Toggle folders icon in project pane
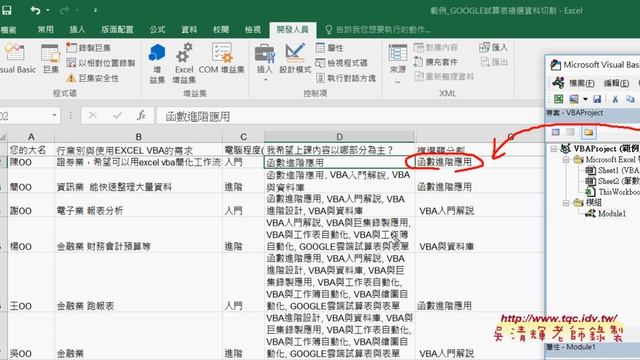640x360 pixels. coord(589,132)
